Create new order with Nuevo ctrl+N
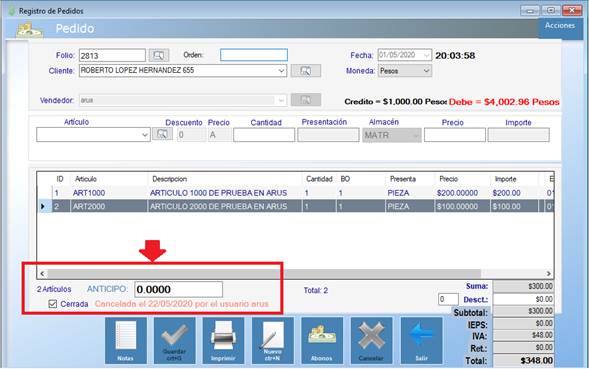The height and width of the screenshot is (369, 589). pyautogui.click(x=272, y=340)
